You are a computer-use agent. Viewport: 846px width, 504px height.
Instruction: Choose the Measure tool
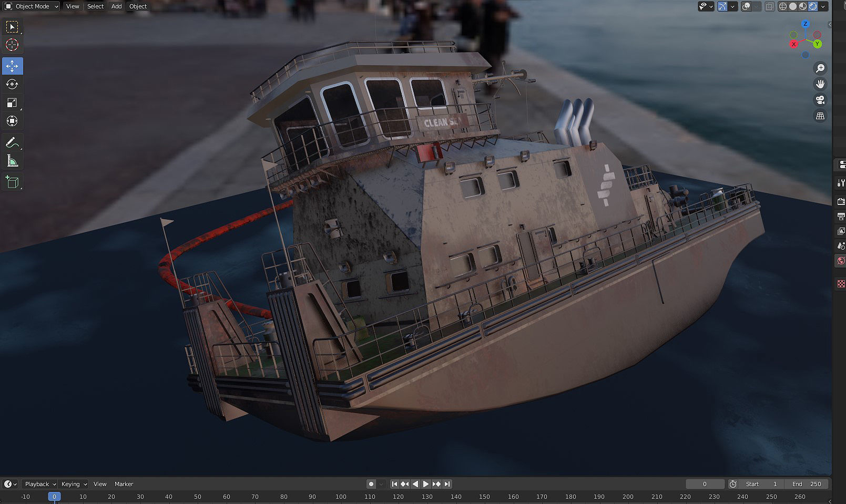pos(12,161)
